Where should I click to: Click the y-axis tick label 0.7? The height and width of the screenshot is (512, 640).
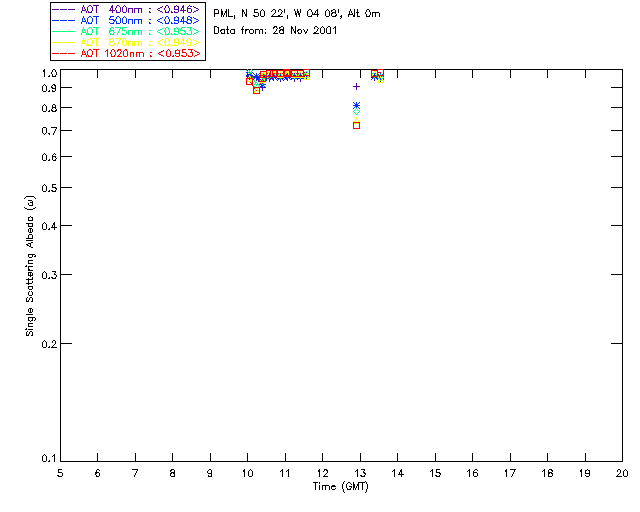point(49,131)
